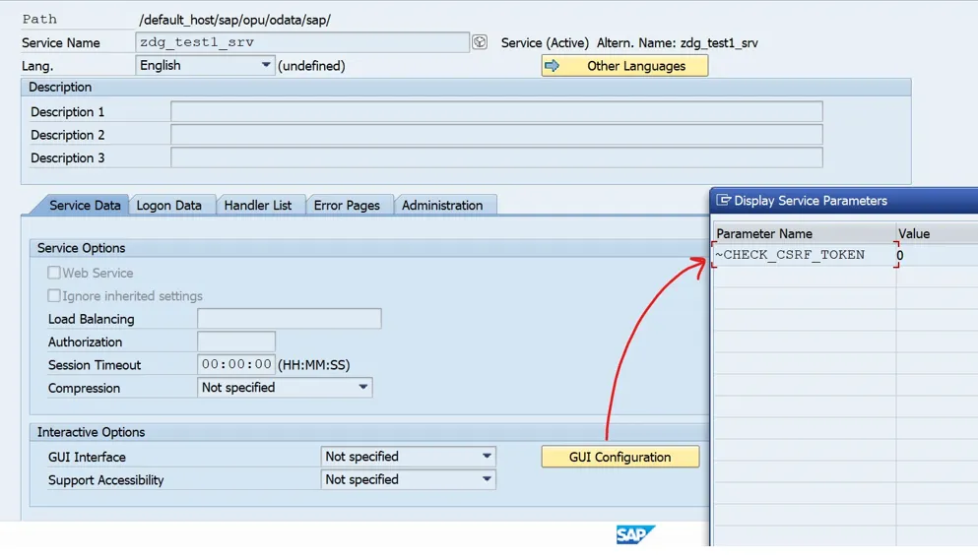Click the path /default_host/sap/opu/odata/sap/ text

pyautogui.click(x=234, y=20)
